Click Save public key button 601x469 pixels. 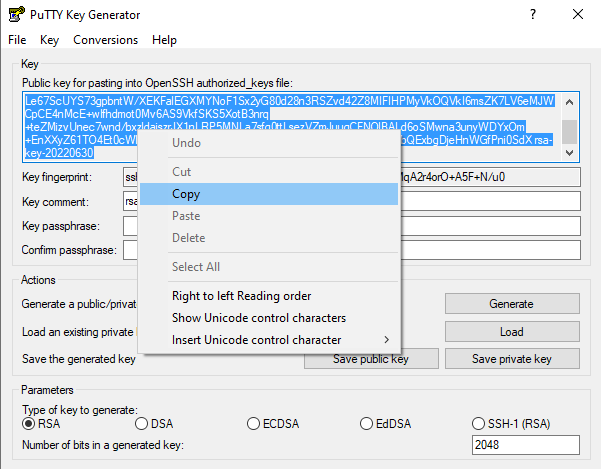point(371,359)
